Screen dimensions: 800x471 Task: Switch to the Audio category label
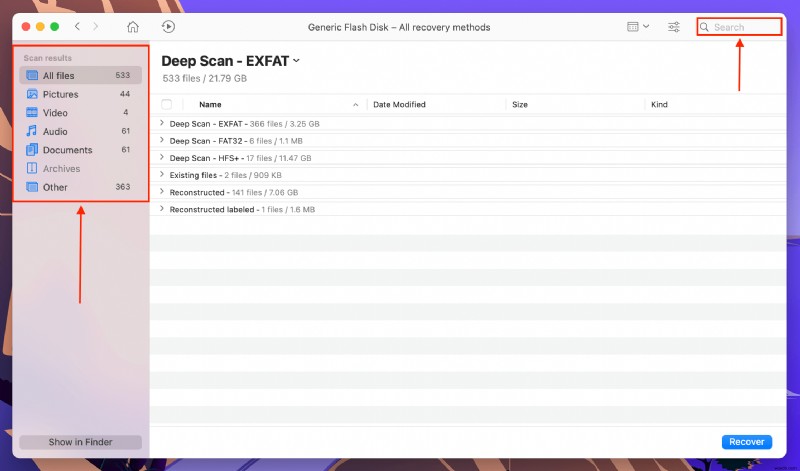(x=55, y=132)
